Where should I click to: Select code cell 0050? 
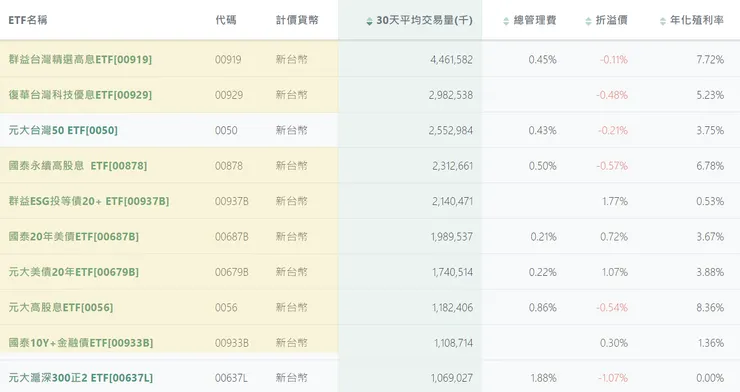[x=226, y=130]
